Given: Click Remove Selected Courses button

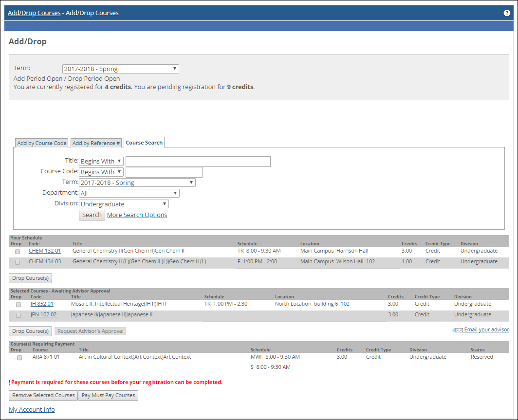Looking at the screenshot, I should 43,395.
